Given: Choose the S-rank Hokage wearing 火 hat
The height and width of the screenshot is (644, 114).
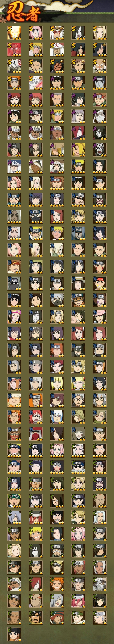Looking at the screenshot, I should click(x=57, y=49).
